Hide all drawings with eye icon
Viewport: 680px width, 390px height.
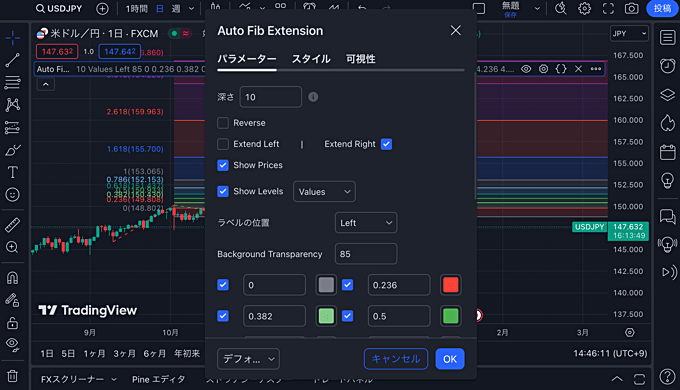(x=13, y=345)
